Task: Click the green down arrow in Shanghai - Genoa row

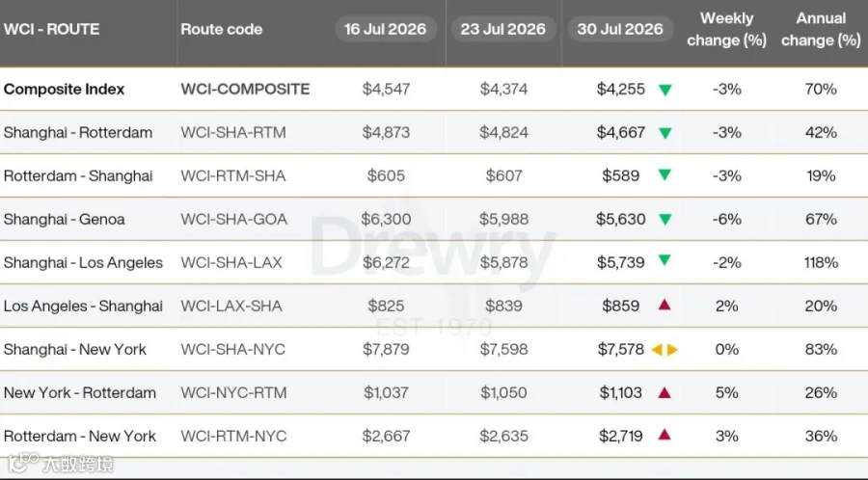Action: point(665,219)
